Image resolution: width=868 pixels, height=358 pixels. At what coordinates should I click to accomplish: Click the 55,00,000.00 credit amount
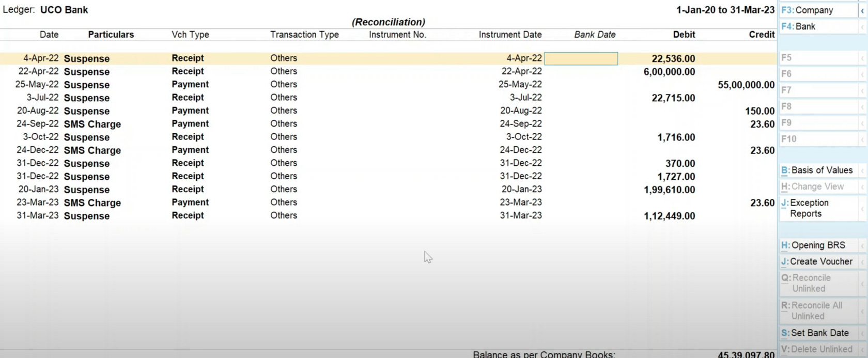point(746,85)
